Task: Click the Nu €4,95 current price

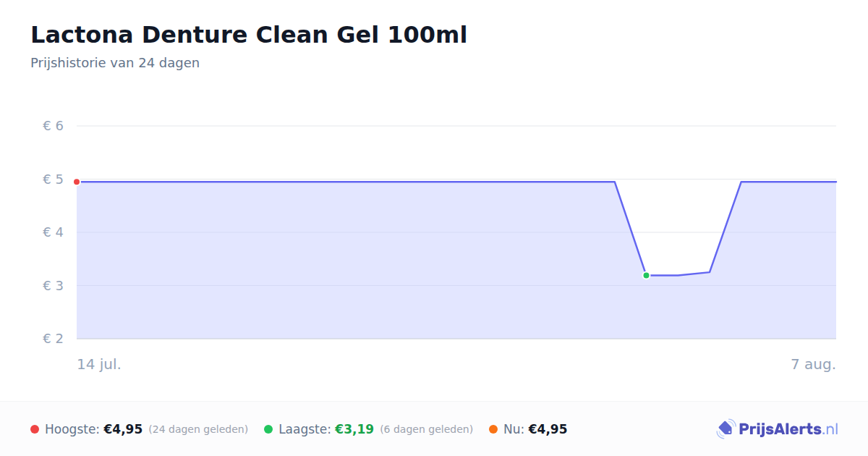Action: point(548,429)
